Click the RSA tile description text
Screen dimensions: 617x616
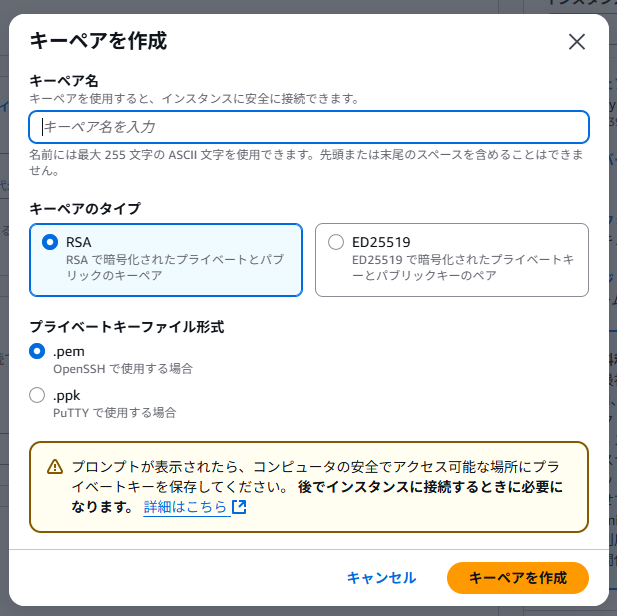click(175, 267)
